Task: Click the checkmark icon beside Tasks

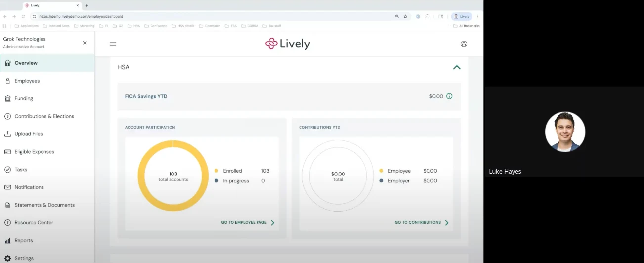Action: (7, 170)
